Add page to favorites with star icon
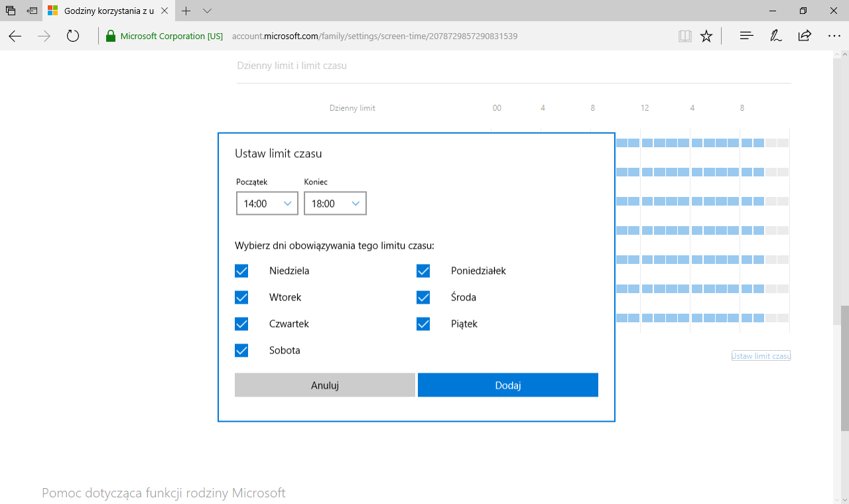The height and width of the screenshot is (504, 849). (x=706, y=36)
